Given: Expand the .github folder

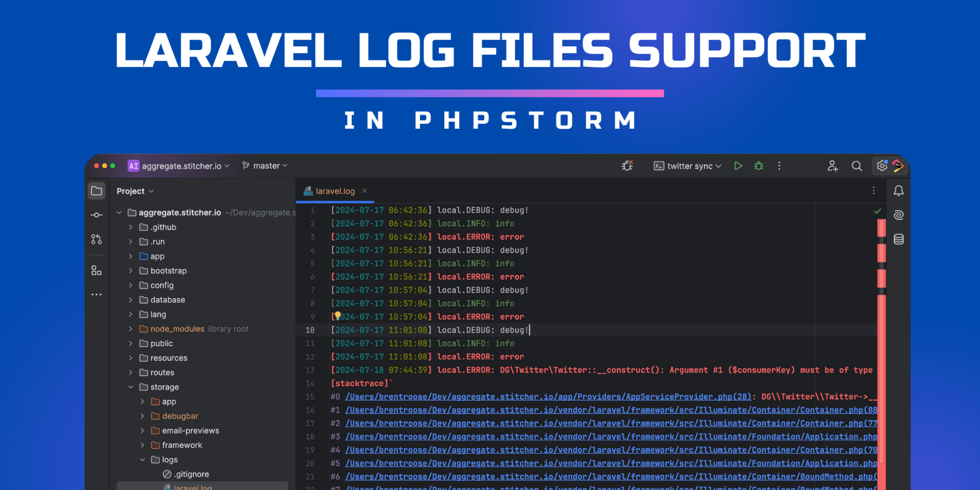Looking at the screenshot, I should [131, 227].
